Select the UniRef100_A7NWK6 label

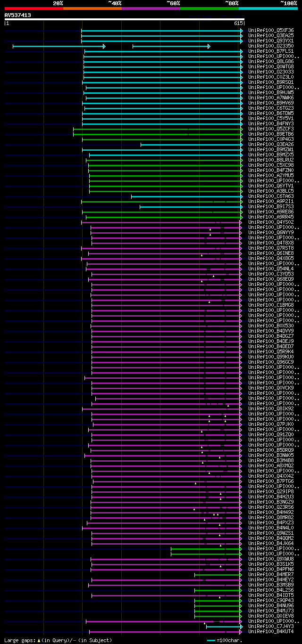coord(271,98)
